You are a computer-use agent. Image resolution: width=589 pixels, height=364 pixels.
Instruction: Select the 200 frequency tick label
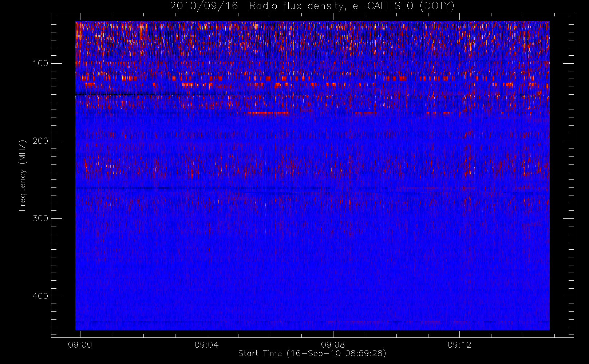(x=40, y=141)
